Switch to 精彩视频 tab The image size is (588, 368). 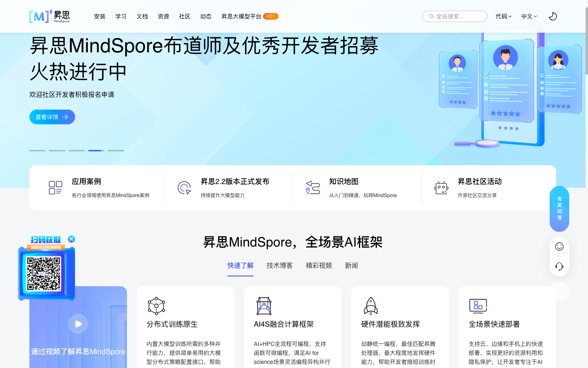click(319, 265)
